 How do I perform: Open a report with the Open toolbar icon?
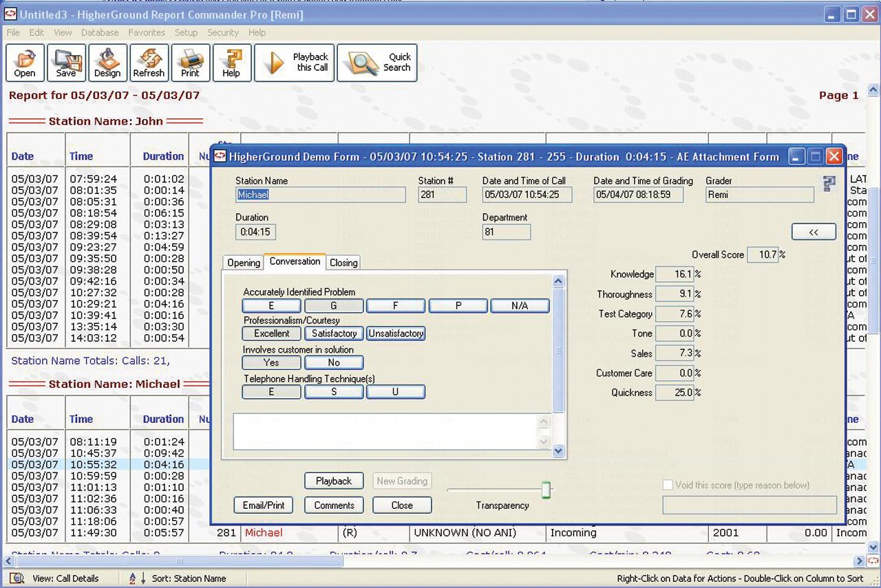[x=25, y=63]
